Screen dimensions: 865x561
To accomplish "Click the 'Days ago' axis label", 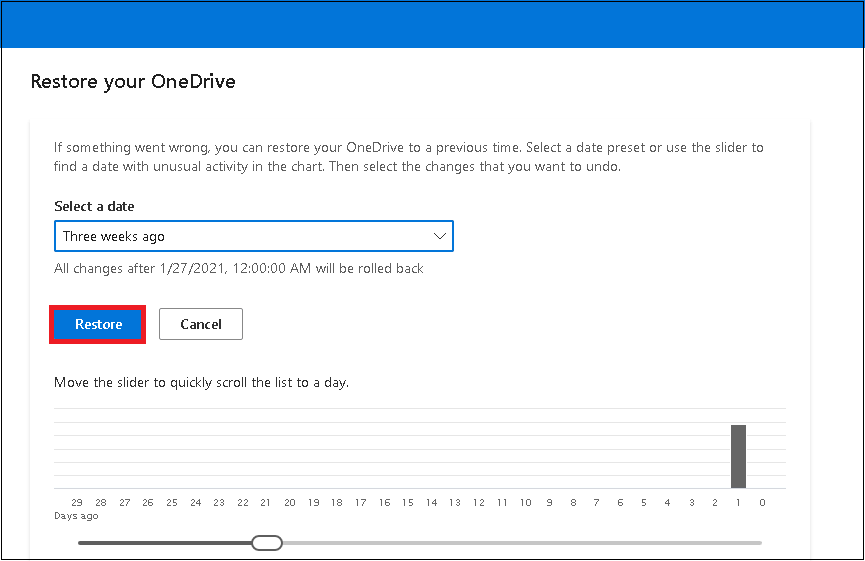I will click(x=76, y=516).
